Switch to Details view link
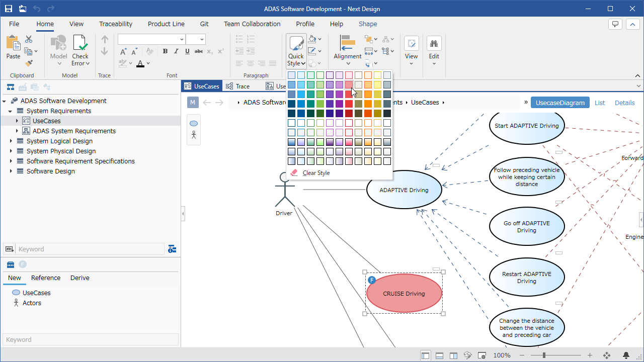The image size is (644, 362). pos(625,103)
